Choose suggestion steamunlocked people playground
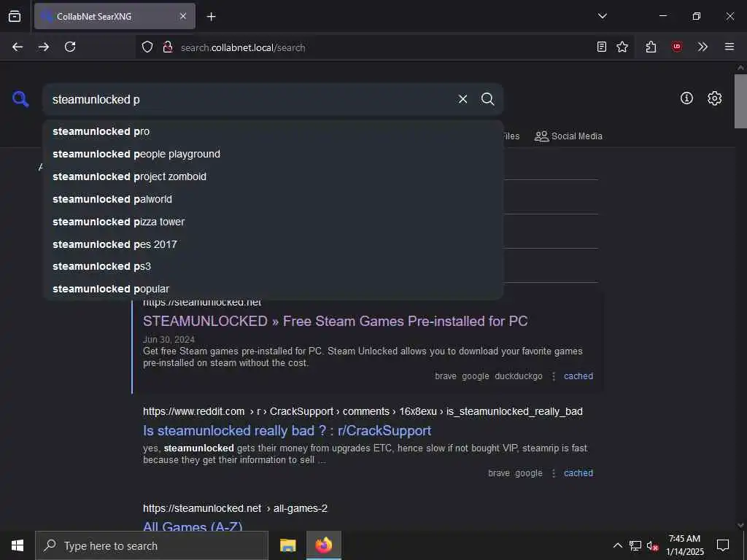Screen dimensions: 747x560 click(273, 154)
